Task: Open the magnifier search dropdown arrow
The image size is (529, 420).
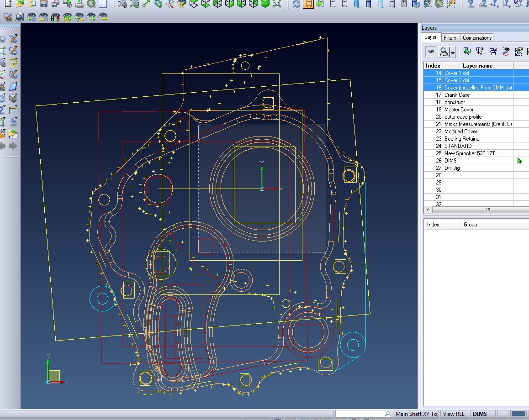Action: [452, 52]
